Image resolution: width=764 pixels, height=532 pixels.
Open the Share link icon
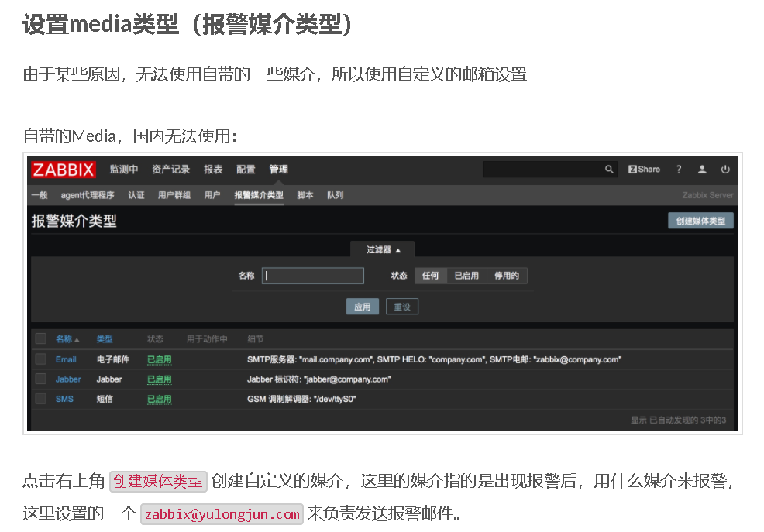point(644,170)
